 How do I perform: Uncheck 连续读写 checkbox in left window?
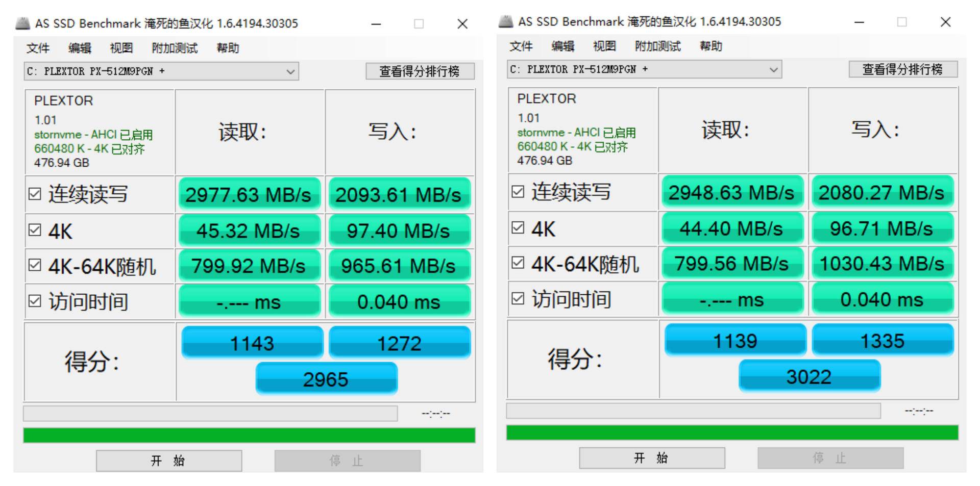pos(35,194)
